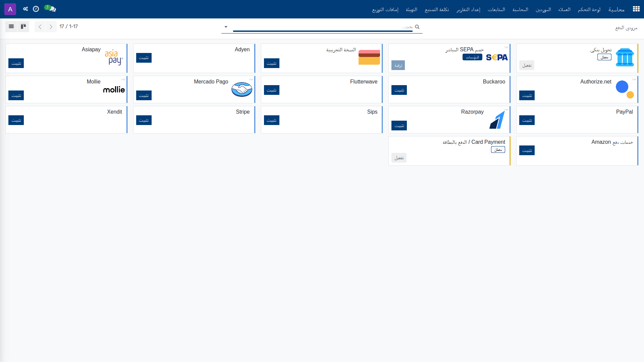Open the apps grid menu icon
644x362 pixels.
(636, 9)
